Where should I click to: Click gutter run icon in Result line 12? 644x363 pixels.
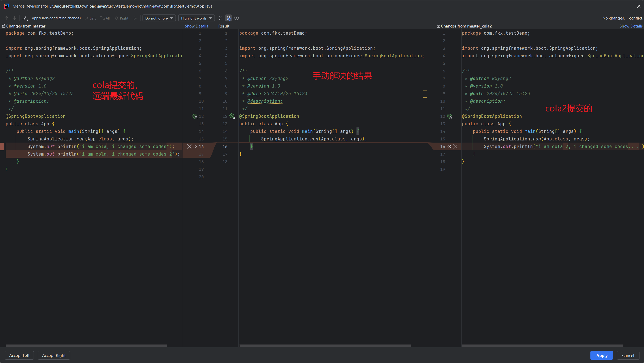click(x=232, y=116)
